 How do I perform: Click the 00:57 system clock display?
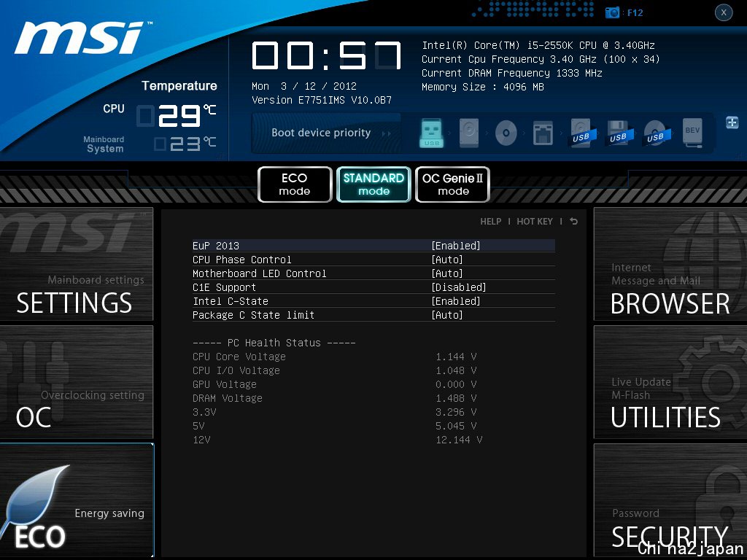click(x=327, y=55)
